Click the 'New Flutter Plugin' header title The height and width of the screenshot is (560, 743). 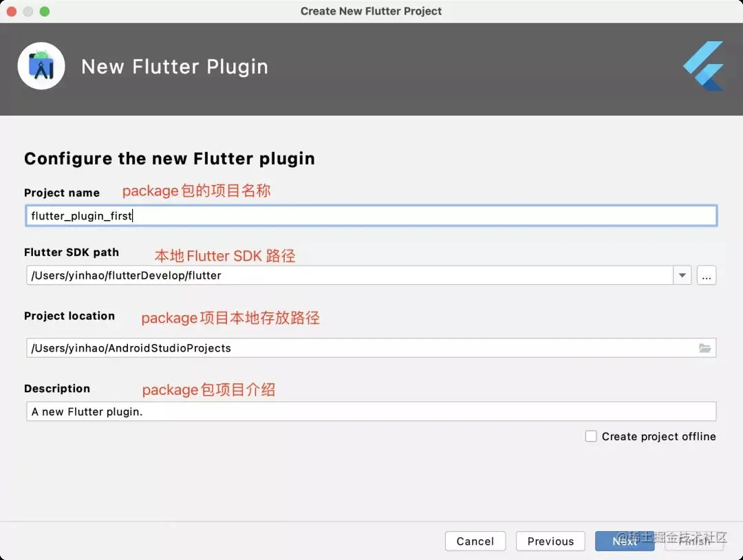pos(175,67)
